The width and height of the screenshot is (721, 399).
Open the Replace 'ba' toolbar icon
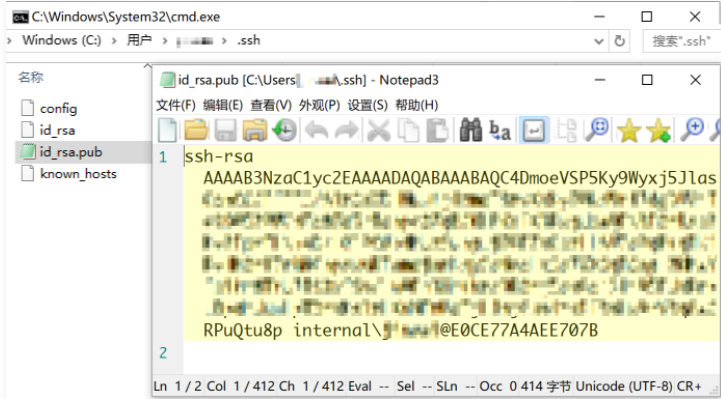tap(499, 130)
